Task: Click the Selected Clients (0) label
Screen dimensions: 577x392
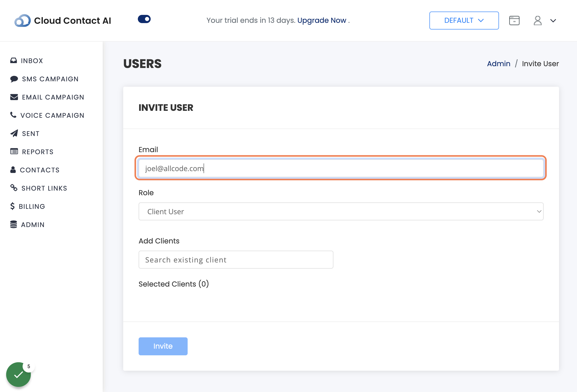Action: [174, 284]
